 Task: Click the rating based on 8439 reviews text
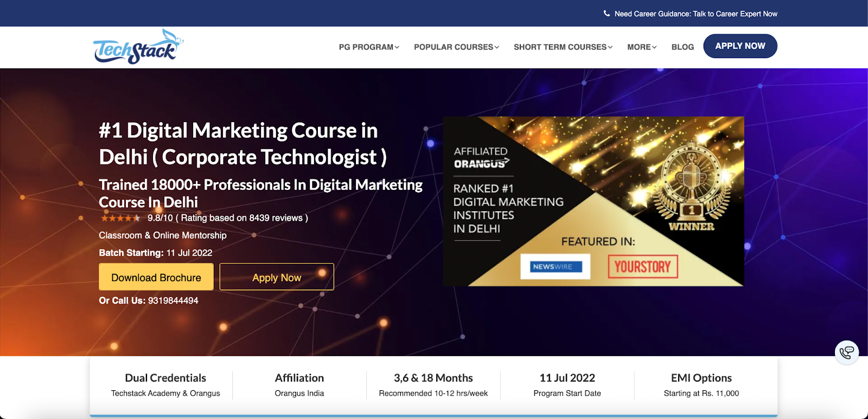click(228, 218)
